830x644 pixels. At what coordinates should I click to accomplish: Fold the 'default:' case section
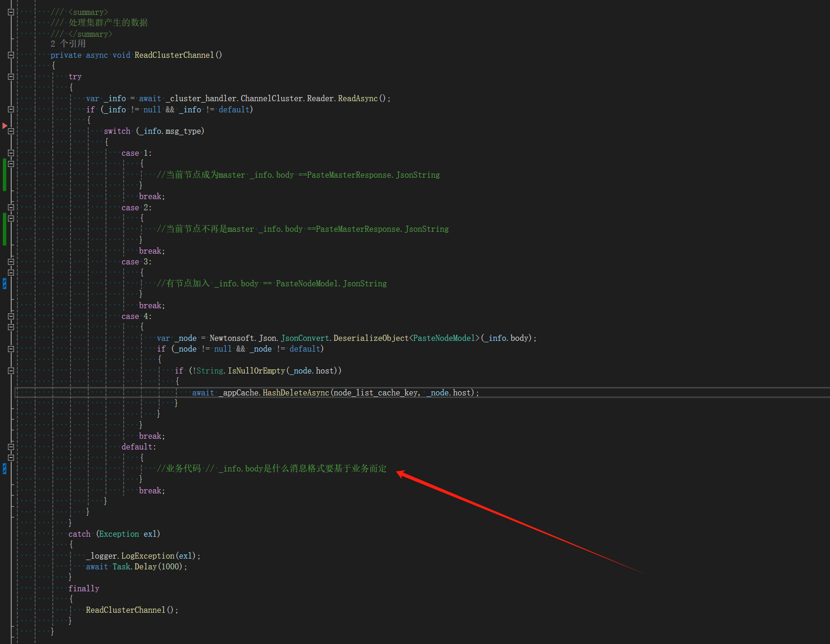tap(11, 447)
